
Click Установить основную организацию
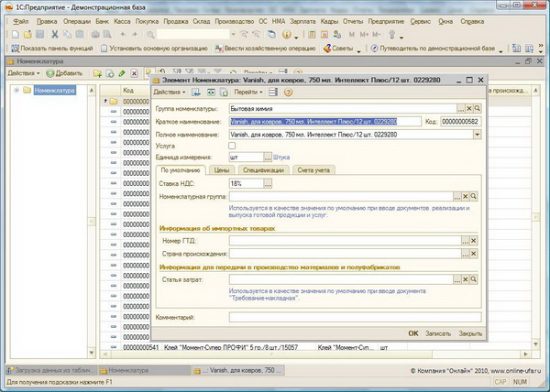click(x=154, y=49)
